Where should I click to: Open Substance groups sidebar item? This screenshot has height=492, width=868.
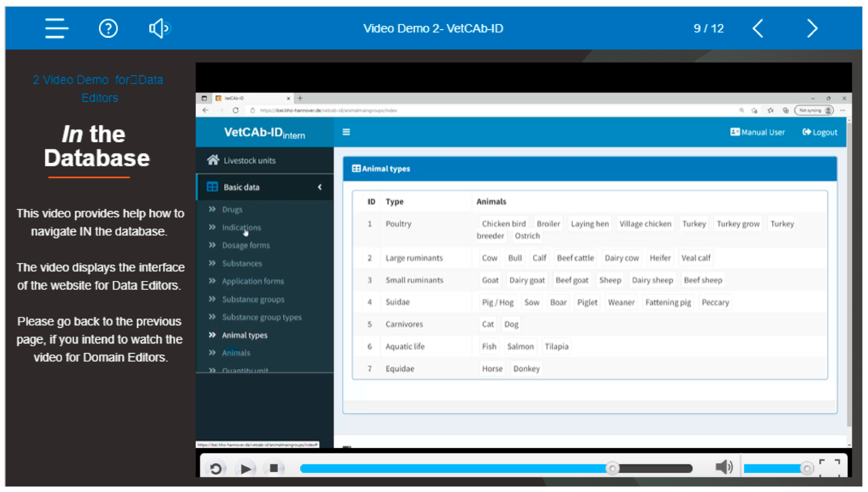pyautogui.click(x=253, y=299)
